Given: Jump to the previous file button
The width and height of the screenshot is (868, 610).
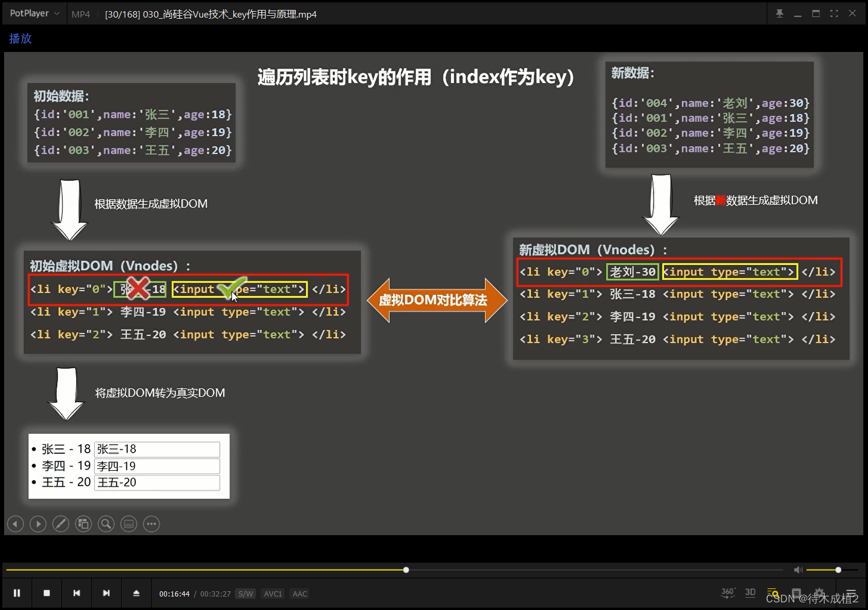Looking at the screenshot, I should 77,593.
